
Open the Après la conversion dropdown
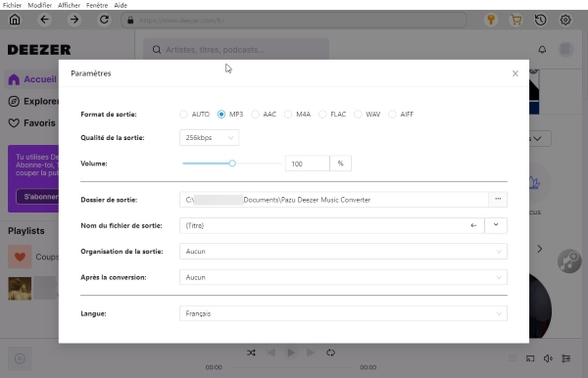point(343,277)
